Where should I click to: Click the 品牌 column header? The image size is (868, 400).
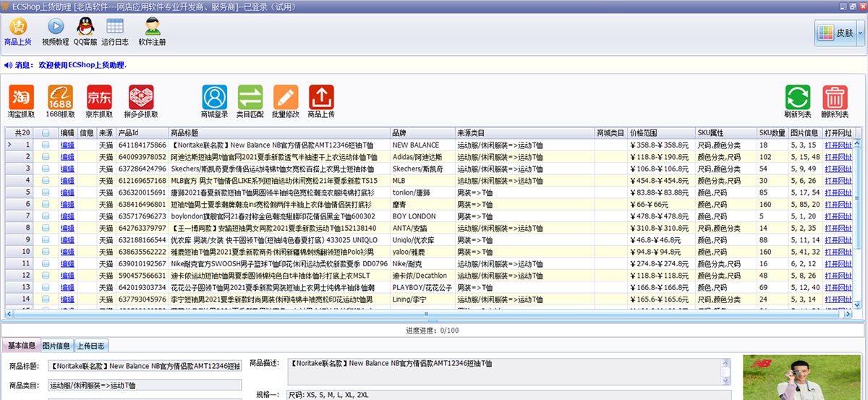tap(422, 133)
